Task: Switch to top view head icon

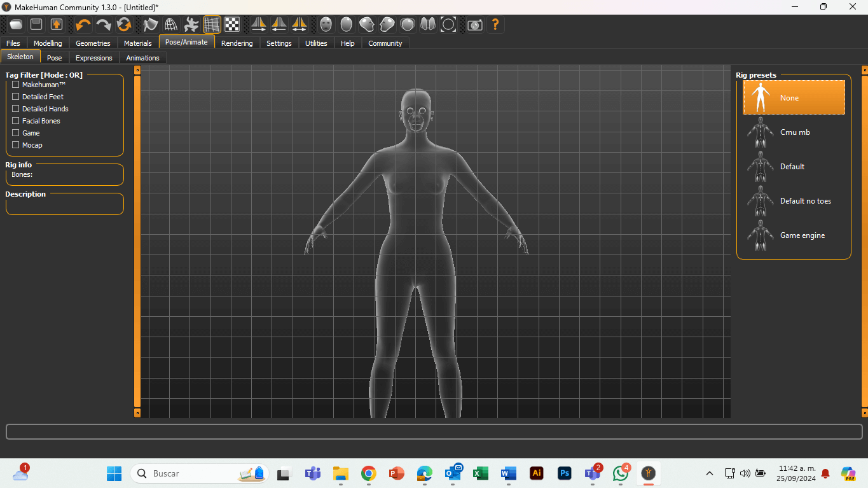Action: (x=408, y=25)
